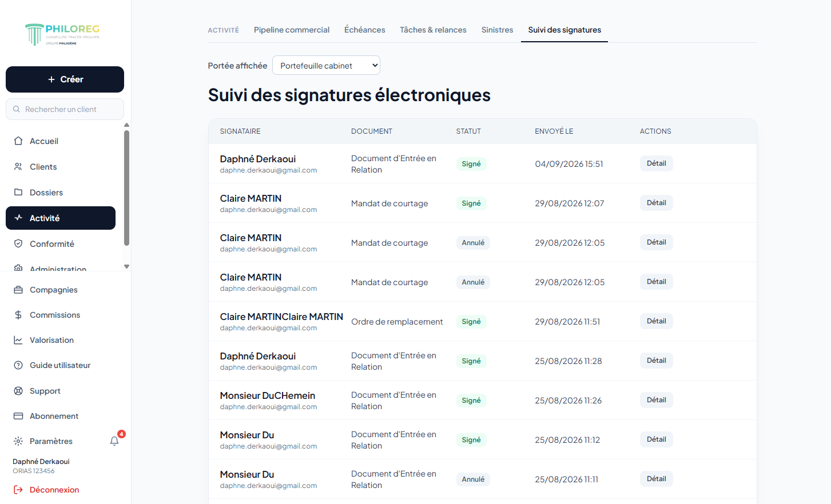Click Daphné Derkaoui user profile name
Viewport: 831px width, 504px height.
(41, 462)
